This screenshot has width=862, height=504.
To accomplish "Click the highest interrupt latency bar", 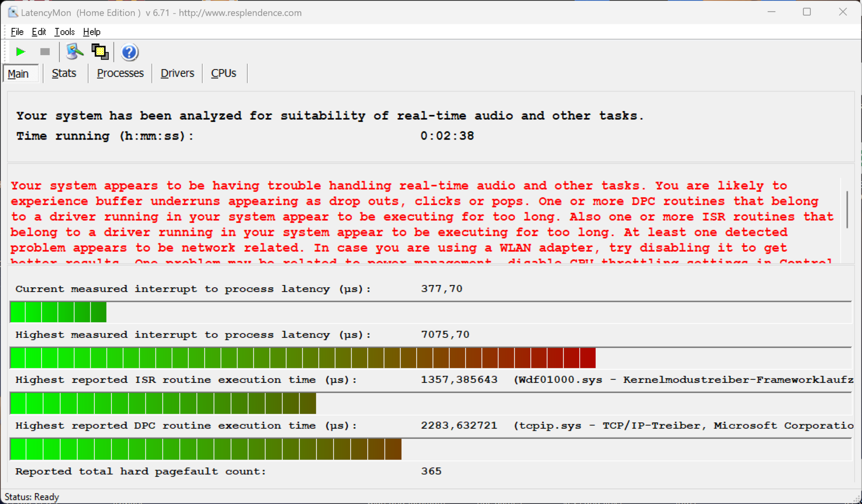I will click(302, 358).
